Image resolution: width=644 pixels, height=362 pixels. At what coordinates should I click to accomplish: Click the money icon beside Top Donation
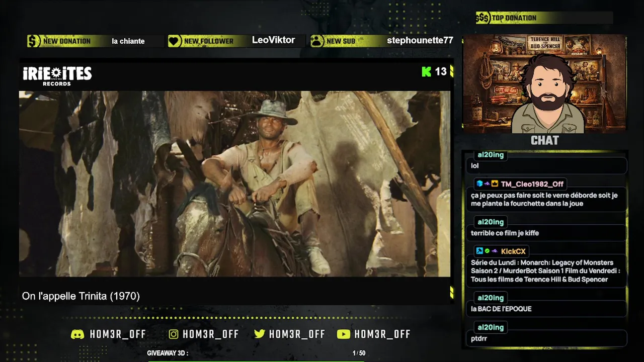click(482, 18)
